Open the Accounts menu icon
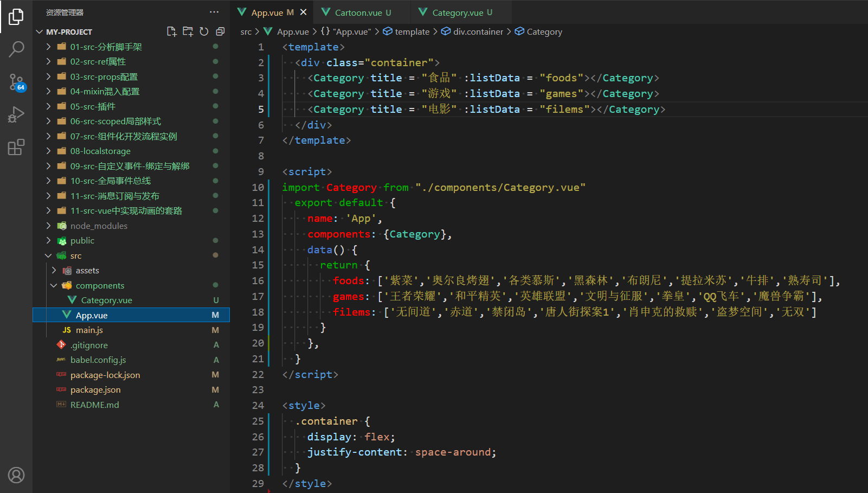 (x=16, y=475)
